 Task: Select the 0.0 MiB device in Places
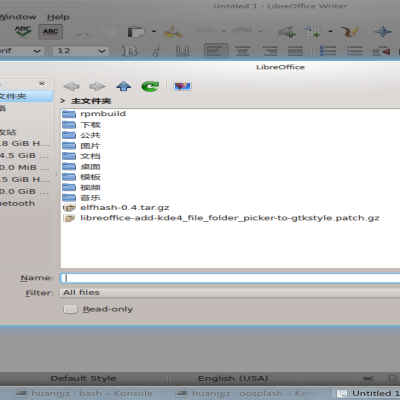coord(25,168)
